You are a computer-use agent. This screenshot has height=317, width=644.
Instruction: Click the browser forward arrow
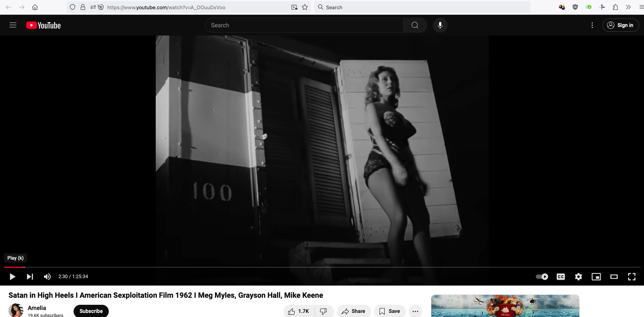(x=22, y=7)
